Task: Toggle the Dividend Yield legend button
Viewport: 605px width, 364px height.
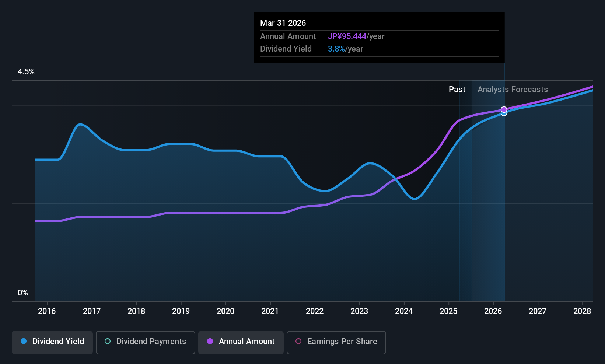Action: click(x=52, y=343)
